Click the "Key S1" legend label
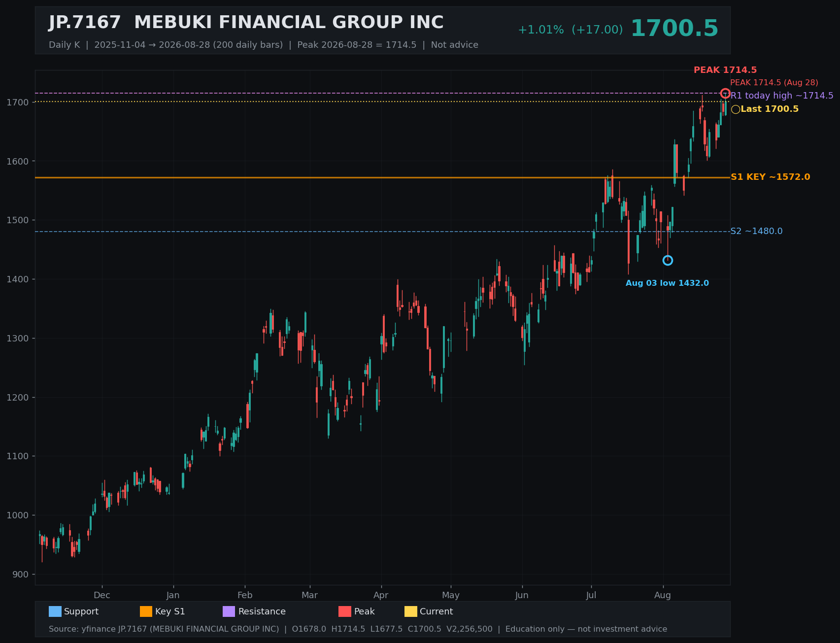 click(170, 611)
